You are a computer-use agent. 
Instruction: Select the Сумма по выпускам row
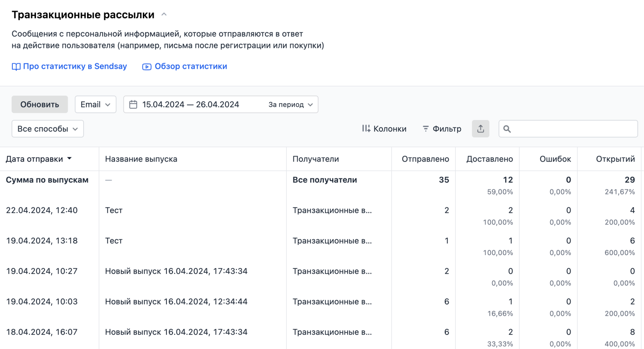tap(47, 180)
